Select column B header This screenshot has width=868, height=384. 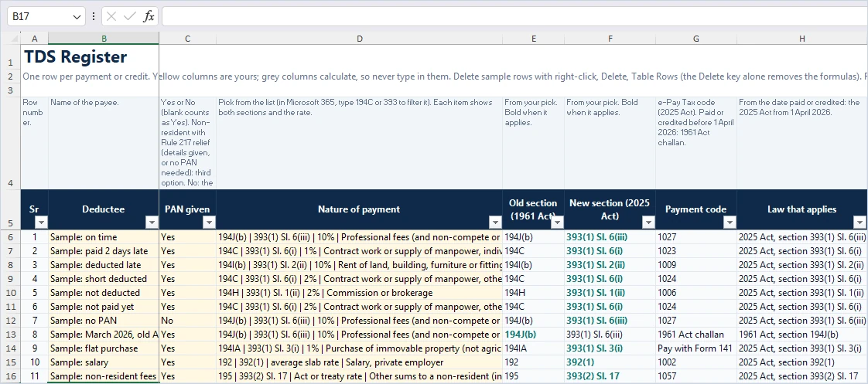click(x=104, y=38)
